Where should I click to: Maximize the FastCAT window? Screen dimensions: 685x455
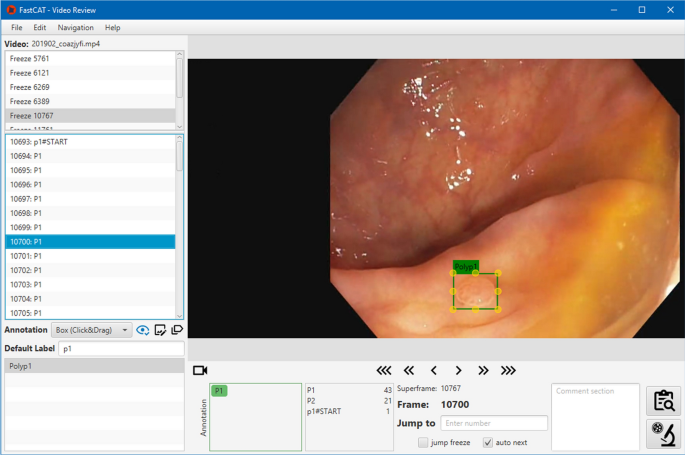click(642, 10)
